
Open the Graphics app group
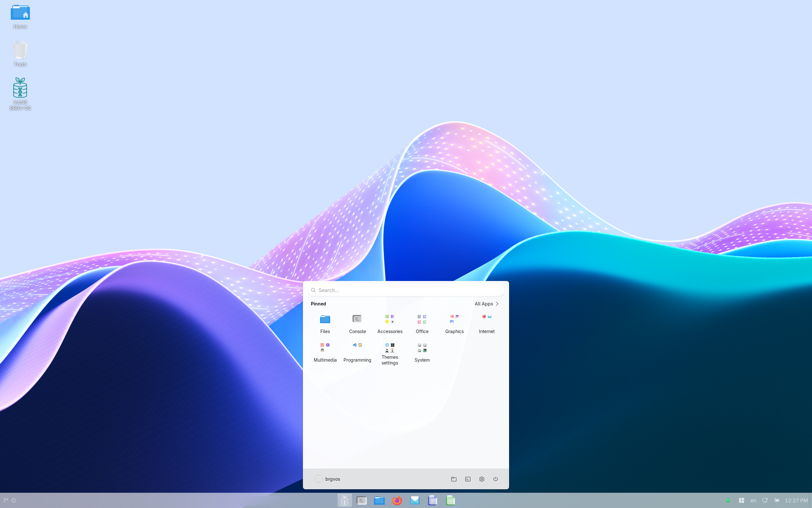(x=454, y=323)
